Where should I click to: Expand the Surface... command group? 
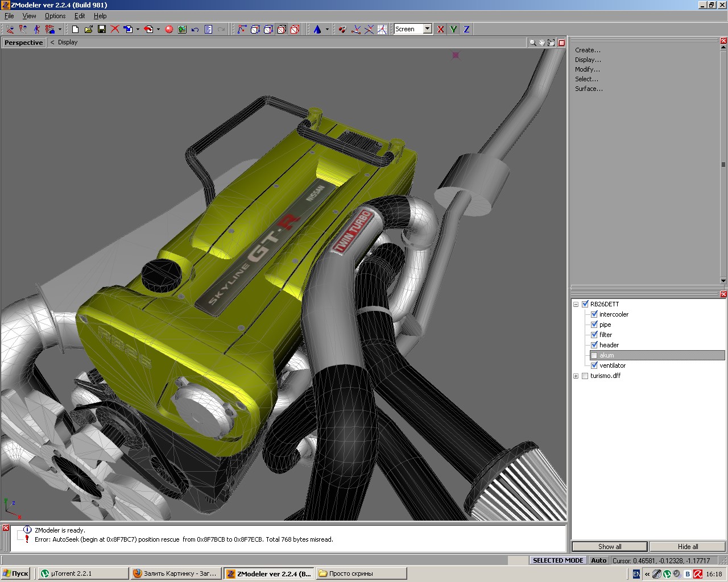pyautogui.click(x=589, y=89)
